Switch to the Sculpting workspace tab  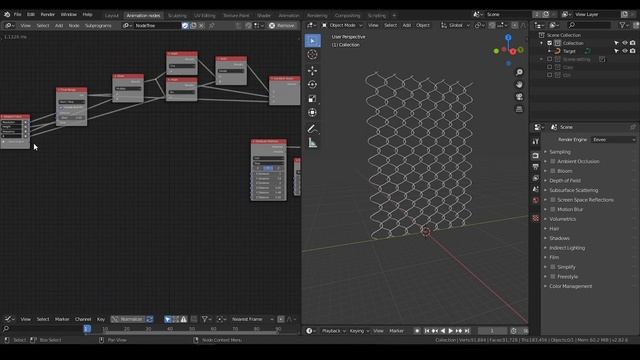click(177, 16)
